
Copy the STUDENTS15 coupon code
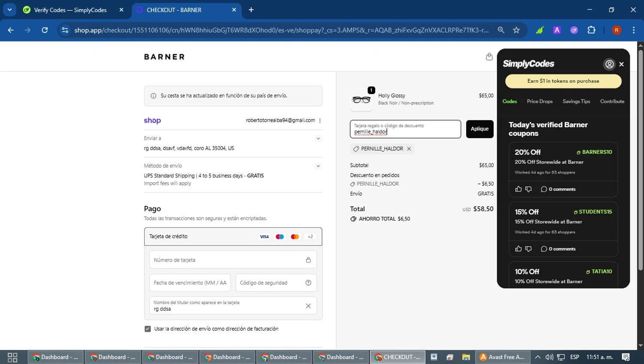tap(593, 212)
